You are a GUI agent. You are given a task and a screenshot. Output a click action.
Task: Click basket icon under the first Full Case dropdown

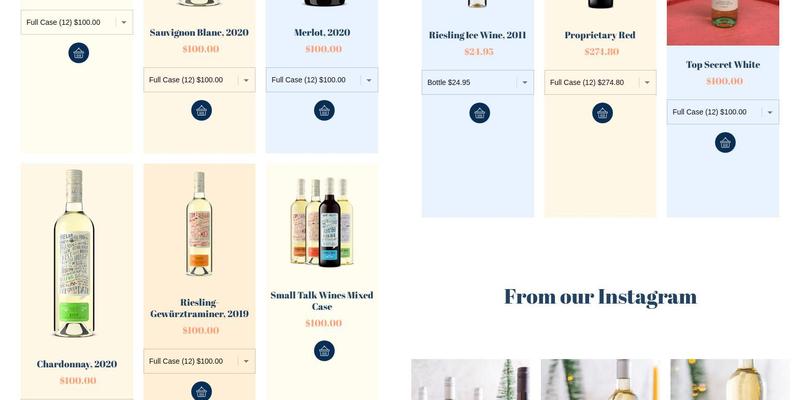point(79,53)
